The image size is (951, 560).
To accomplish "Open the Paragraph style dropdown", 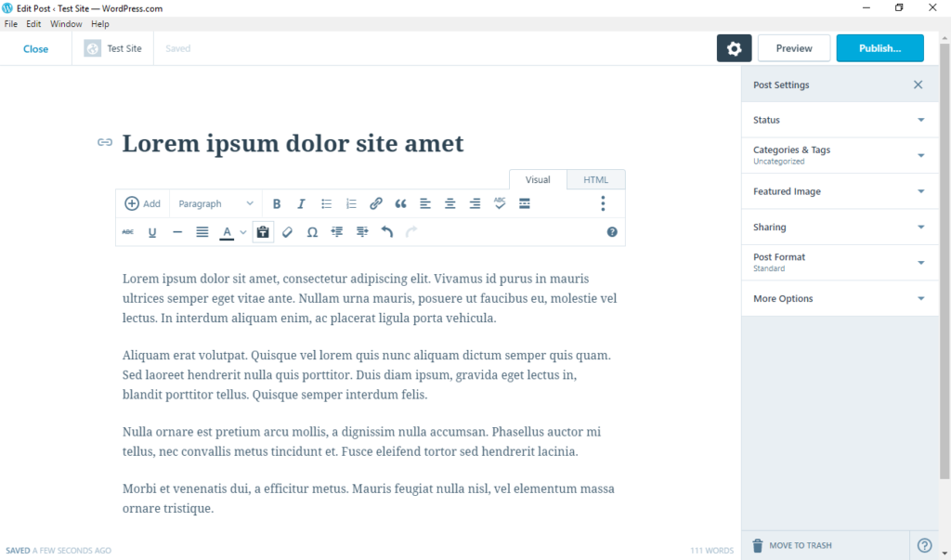I will pyautogui.click(x=215, y=203).
